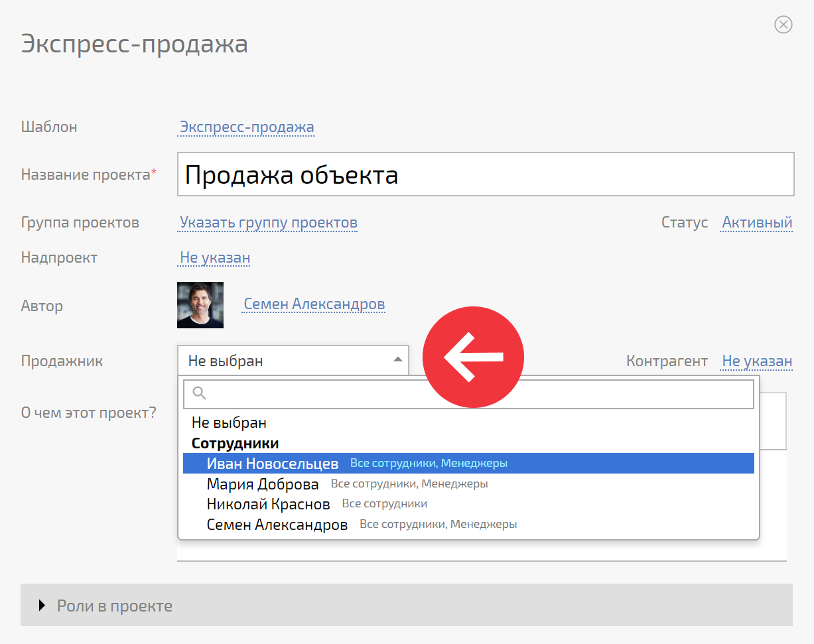This screenshot has width=814, height=644.
Task: Focus the project name field Продажа объекта
Action: coord(486,174)
